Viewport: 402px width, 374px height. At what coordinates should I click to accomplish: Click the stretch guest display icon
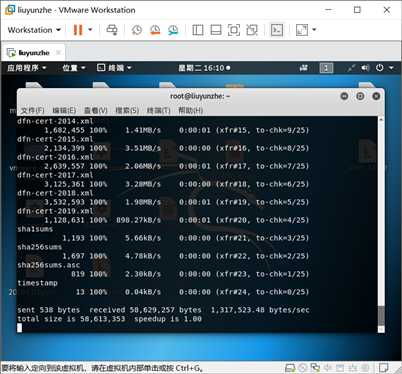[x=302, y=30]
